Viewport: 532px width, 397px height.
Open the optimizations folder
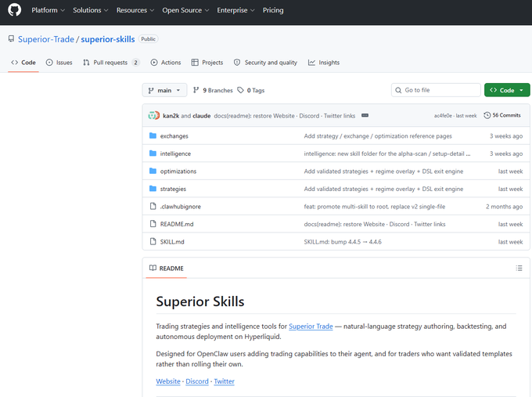pyautogui.click(x=178, y=171)
